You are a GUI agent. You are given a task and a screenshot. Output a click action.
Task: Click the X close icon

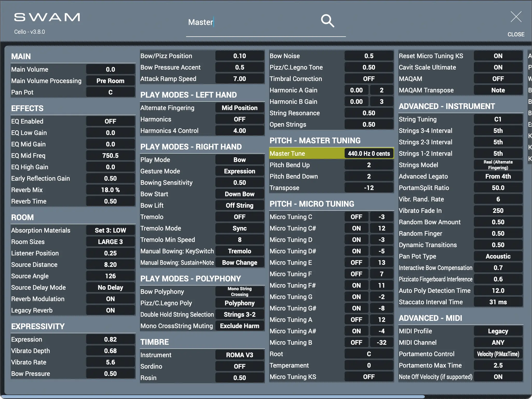[x=516, y=17]
